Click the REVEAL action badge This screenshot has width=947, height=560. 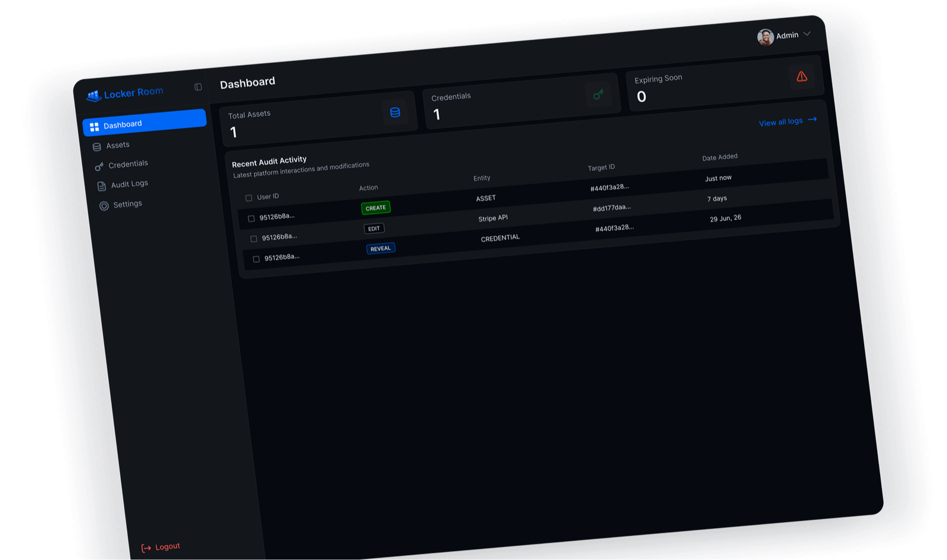[x=381, y=249]
